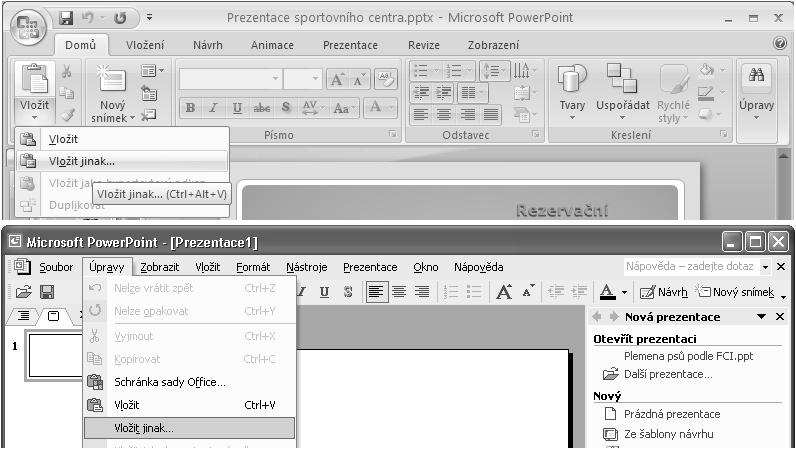Toggle left alignment in old PowerPoint toolbar
The image size is (796, 449).
(376, 292)
